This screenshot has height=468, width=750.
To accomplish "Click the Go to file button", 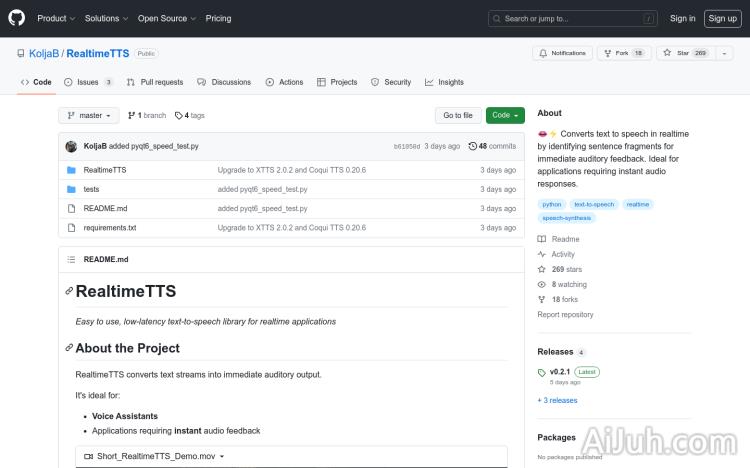I will click(x=458, y=115).
